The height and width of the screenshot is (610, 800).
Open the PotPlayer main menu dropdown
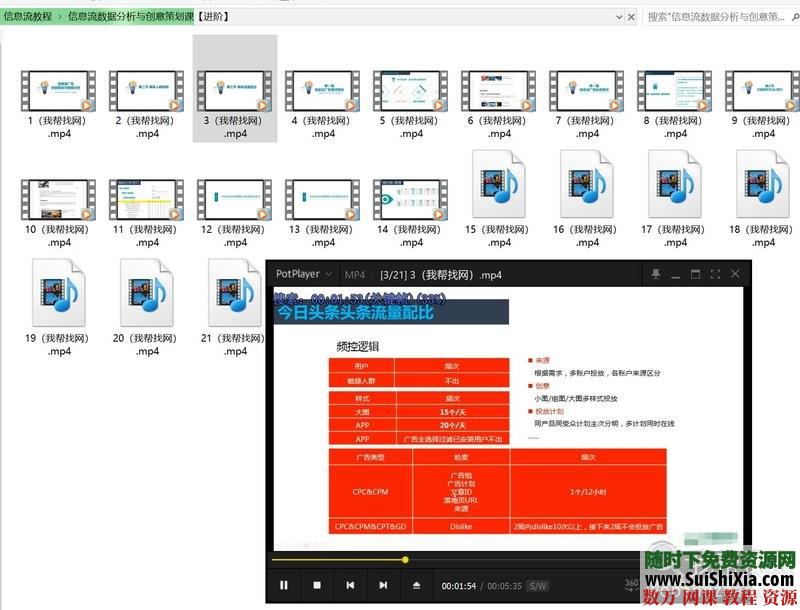330,272
